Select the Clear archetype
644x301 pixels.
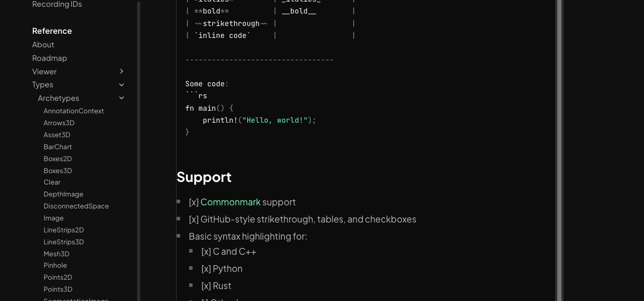[x=51, y=182]
